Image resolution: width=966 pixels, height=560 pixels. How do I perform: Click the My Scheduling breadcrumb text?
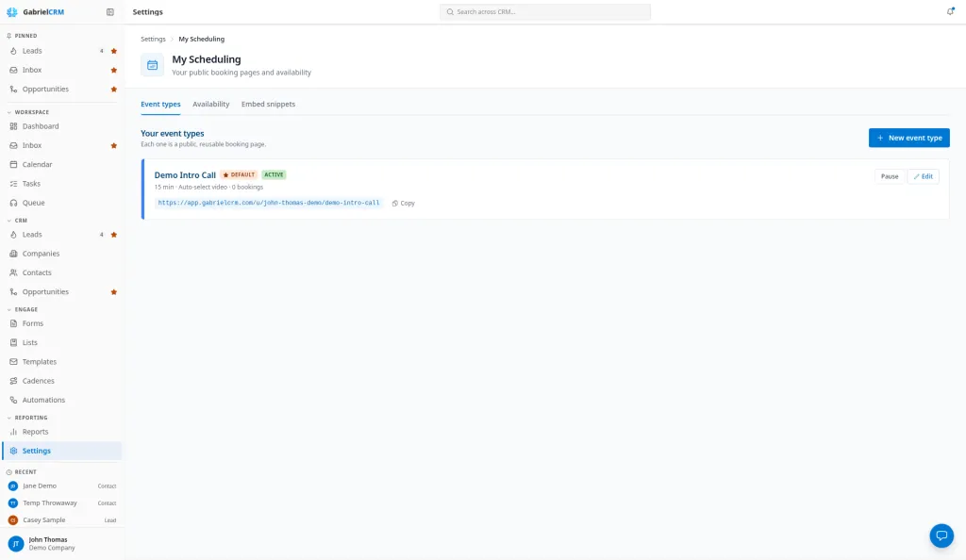pos(202,39)
